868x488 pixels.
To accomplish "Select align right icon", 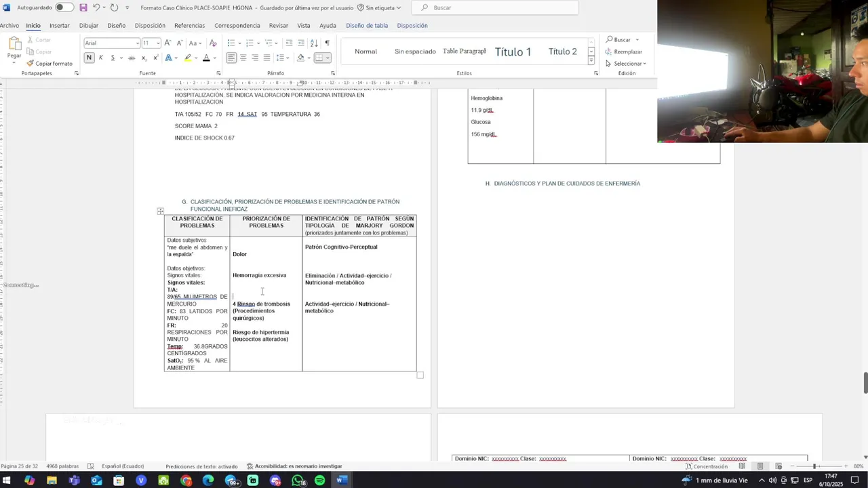I will 255,58.
